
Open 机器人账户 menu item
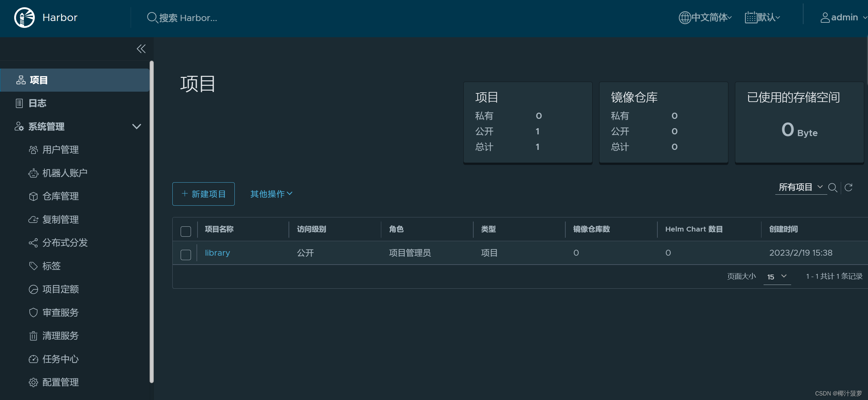point(64,173)
